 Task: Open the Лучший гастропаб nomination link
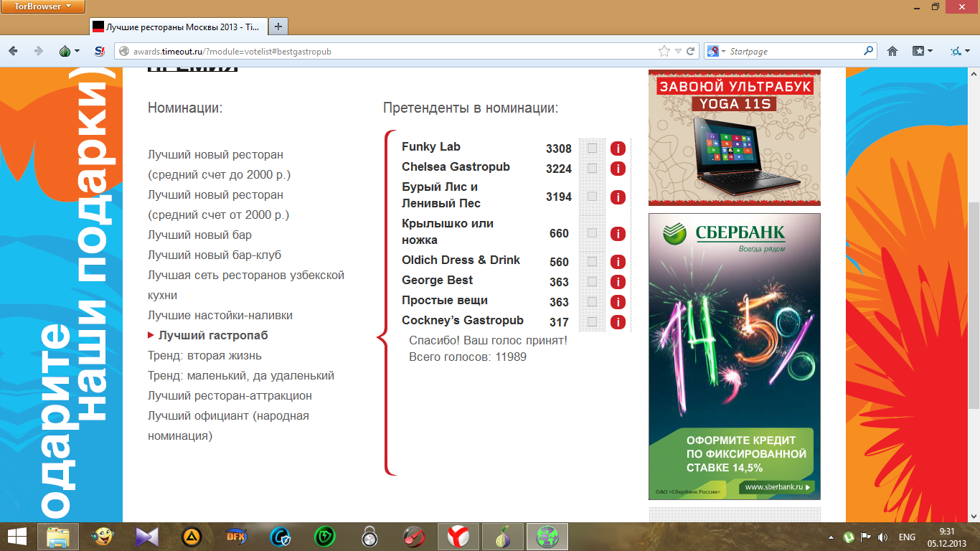pyautogui.click(x=213, y=336)
